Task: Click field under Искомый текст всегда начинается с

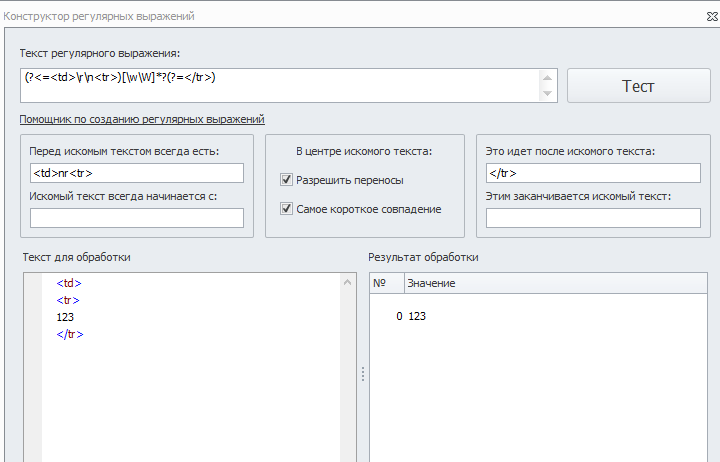Action: coord(137,218)
